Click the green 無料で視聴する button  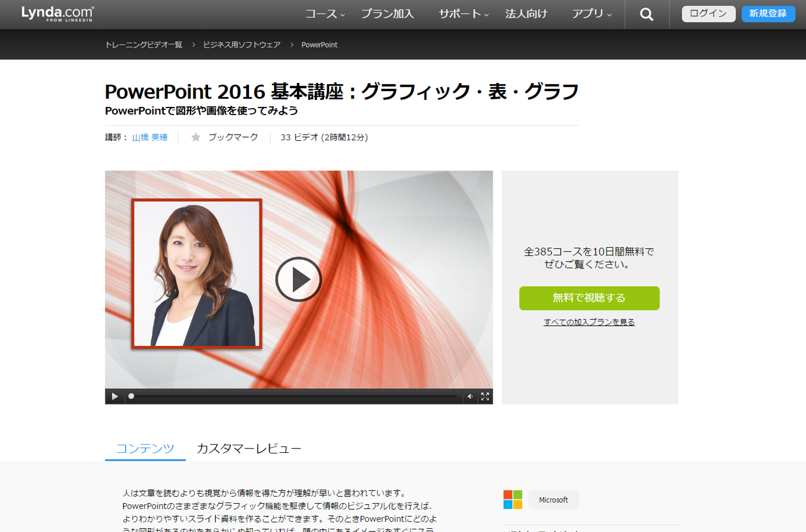(x=589, y=298)
